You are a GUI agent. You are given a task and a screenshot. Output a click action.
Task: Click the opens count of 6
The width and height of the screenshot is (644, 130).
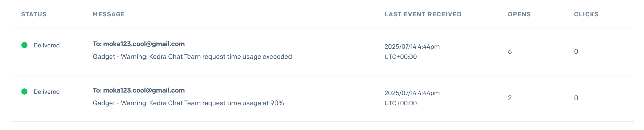pyautogui.click(x=510, y=51)
